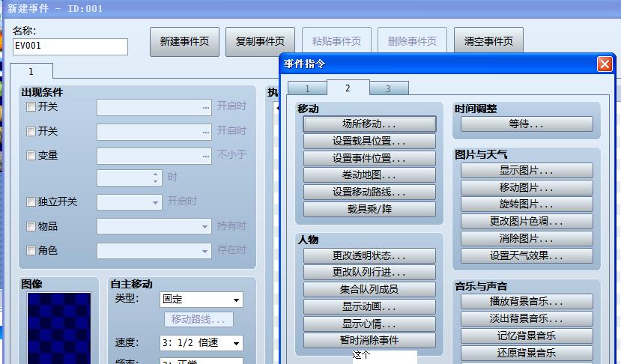This screenshot has width=621, height=364.
Task: Choose the 显示图片... command
Action: 527,171
